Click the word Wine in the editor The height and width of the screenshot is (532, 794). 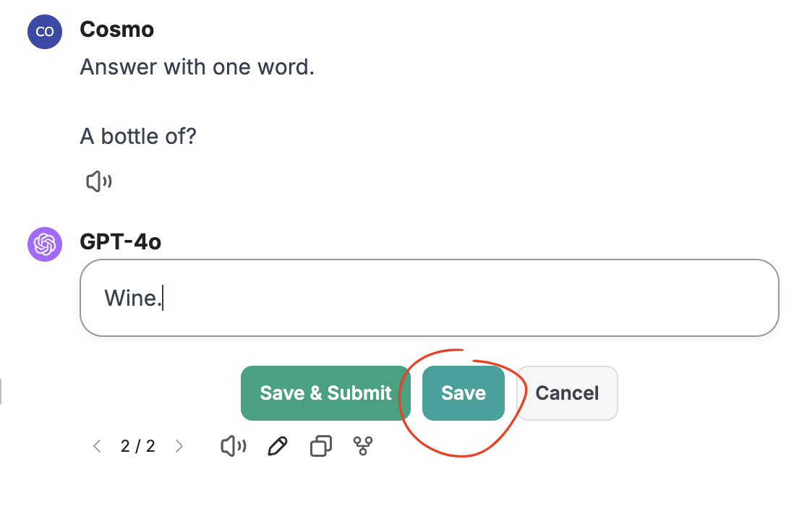pos(130,298)
